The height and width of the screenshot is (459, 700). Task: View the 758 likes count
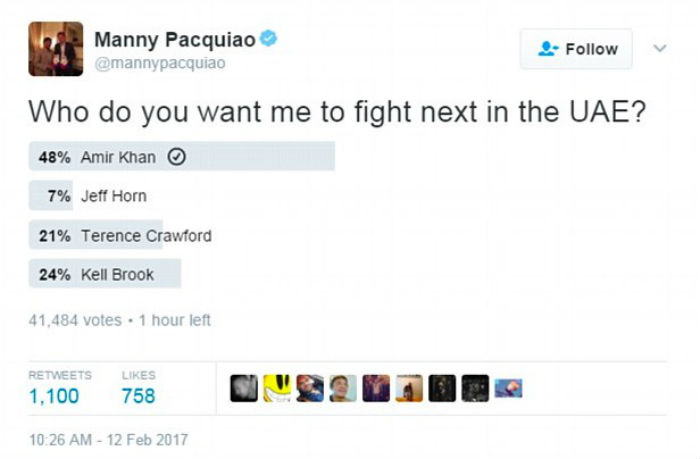[x=138, y=396]
